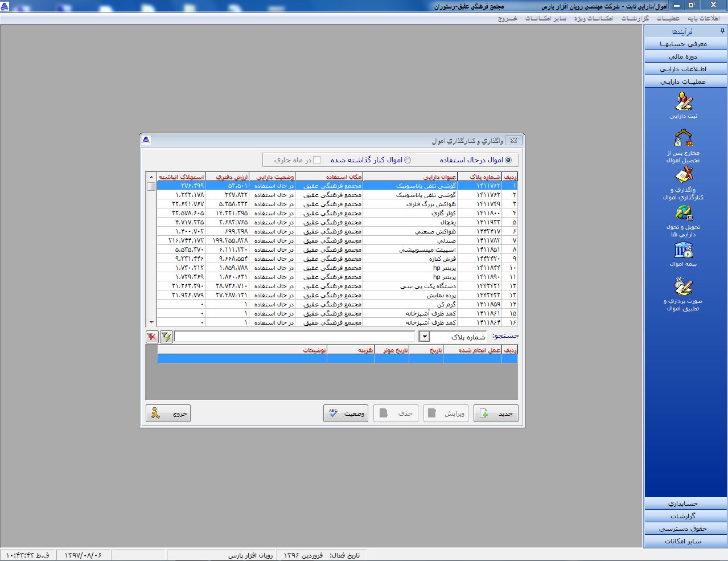Click the dialog's خروج (exit) button
728x561 pixels.
coord(168,413)
